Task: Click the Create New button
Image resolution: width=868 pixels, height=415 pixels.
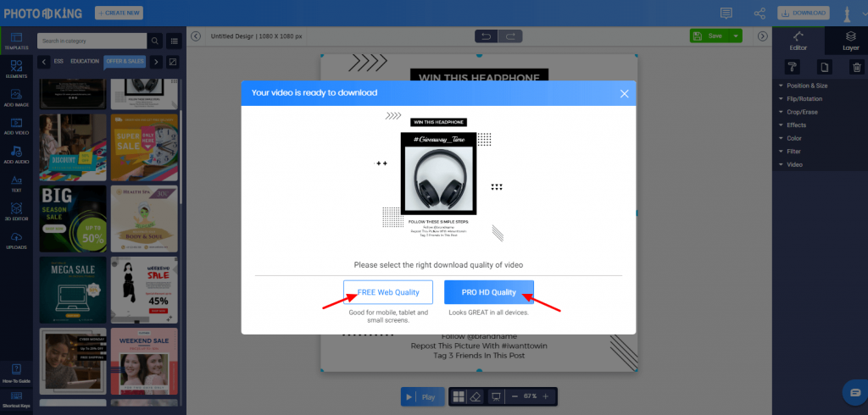Action: click(119, 13)
